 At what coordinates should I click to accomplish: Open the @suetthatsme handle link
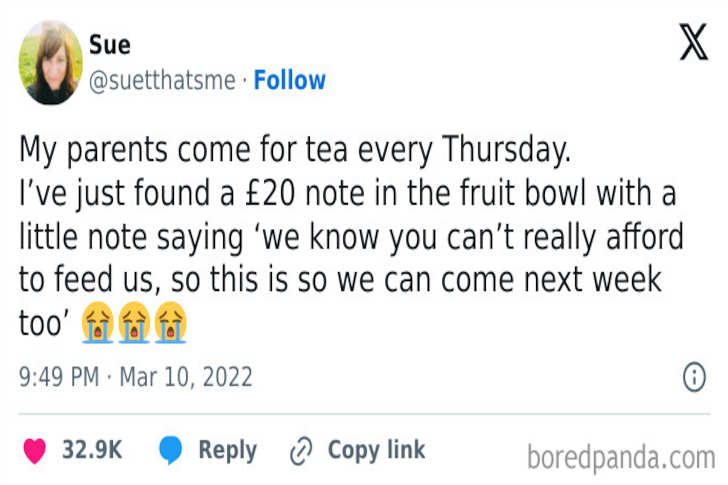click(x=164, y=80)
